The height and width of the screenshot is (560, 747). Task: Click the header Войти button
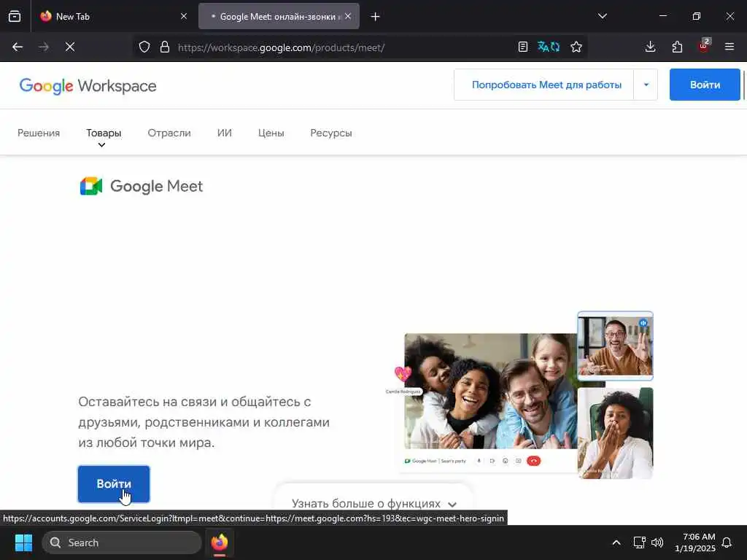705,85
